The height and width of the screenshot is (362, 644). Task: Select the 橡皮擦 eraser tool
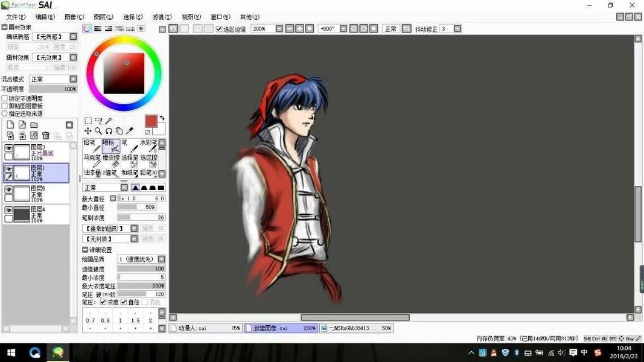pos(110,160)
